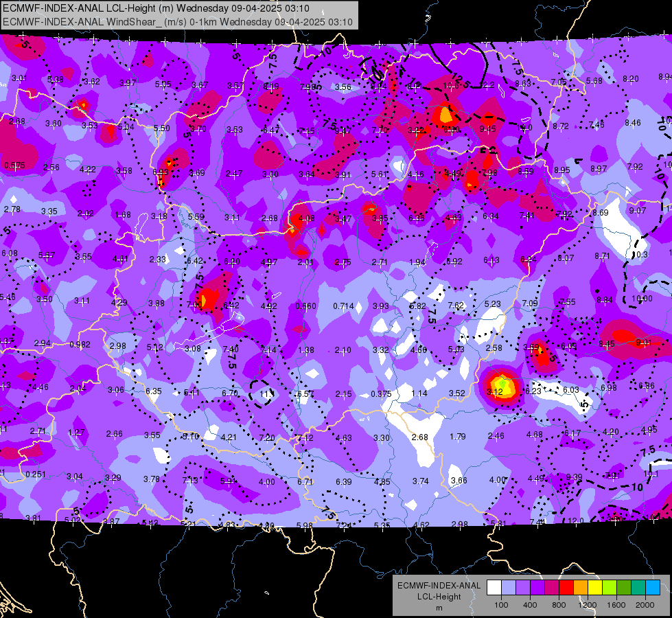Click the grid value 9.45
This screenshot has height=618, width=672.
488,129
